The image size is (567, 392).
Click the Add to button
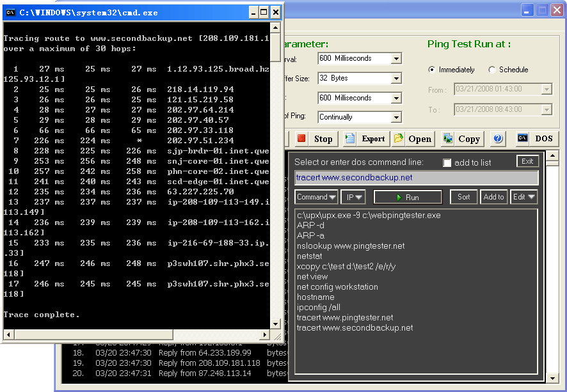pyautogui.click(x=493, y=197)
